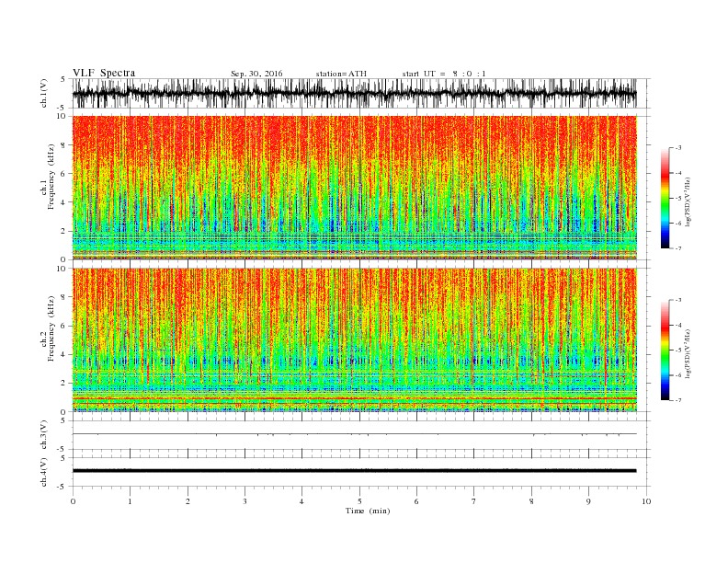Click the color scale bar beside ch.2 spectrogram

point(665,350)
